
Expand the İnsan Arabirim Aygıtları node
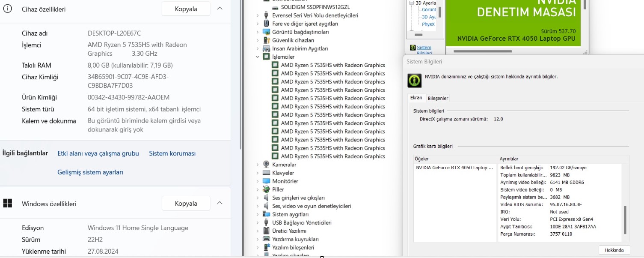tap(258, 48)
